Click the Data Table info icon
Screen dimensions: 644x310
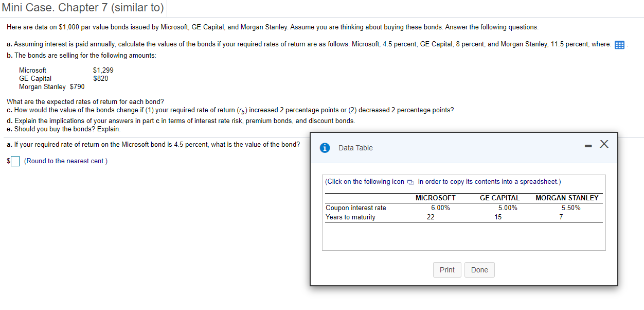[325, 148]
